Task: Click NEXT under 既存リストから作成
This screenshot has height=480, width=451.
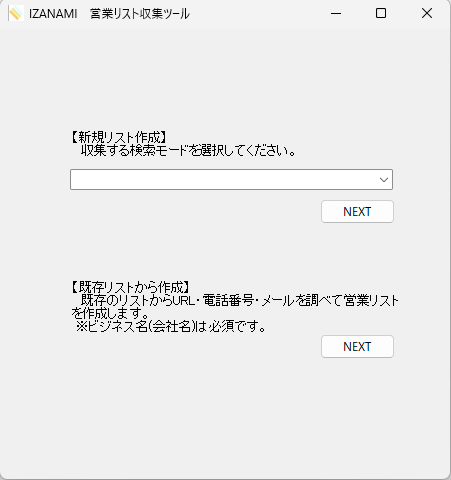Action: coord(357,347)
